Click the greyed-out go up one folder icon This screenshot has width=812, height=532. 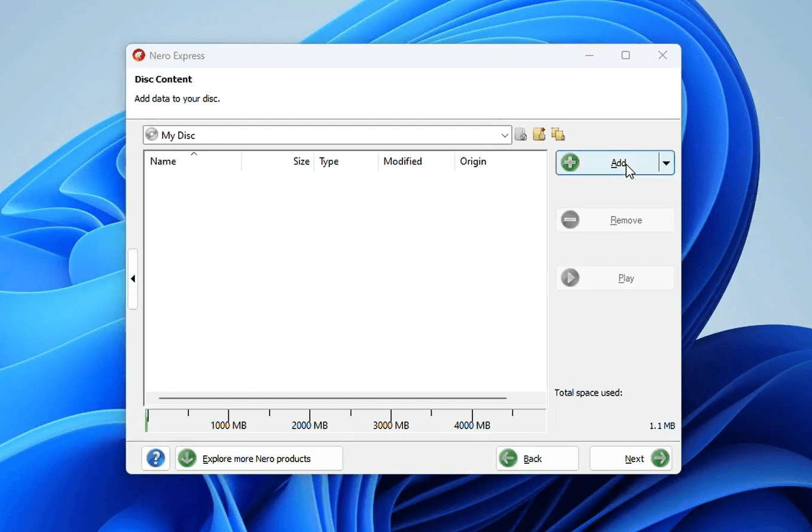coord(521,134)
